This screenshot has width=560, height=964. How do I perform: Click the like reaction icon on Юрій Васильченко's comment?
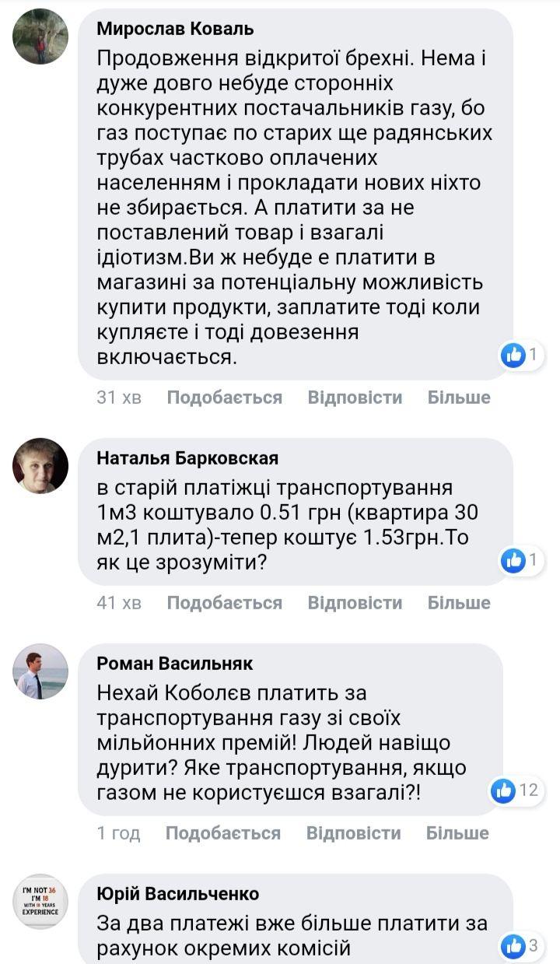pos(513,946)
